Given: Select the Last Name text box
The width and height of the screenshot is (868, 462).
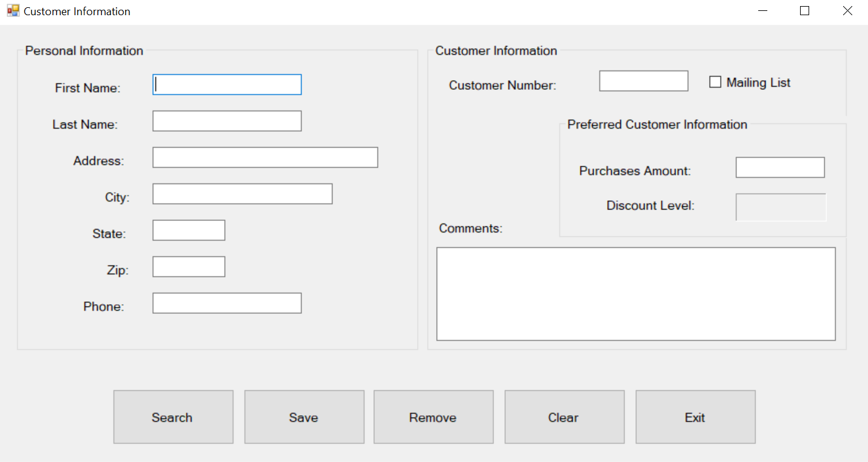Looking at the screenshot, I should point(226,121).
